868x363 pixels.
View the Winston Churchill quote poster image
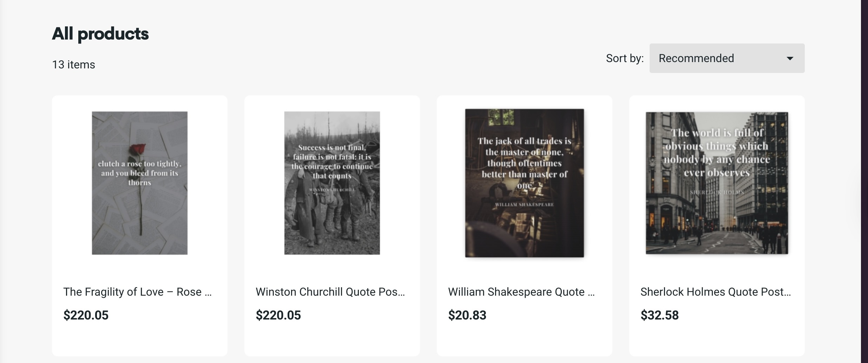(331, 182)
